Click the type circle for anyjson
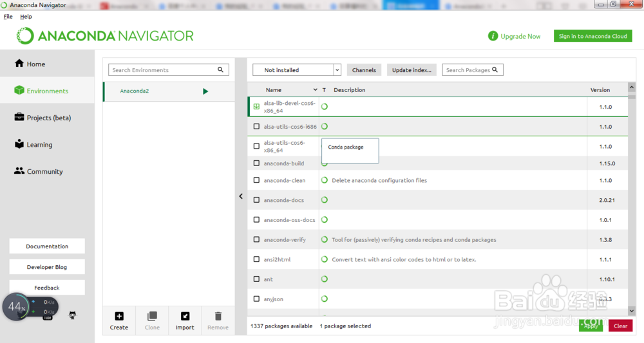The height and width of the screenshot is (343, 644). coord(325,299)
